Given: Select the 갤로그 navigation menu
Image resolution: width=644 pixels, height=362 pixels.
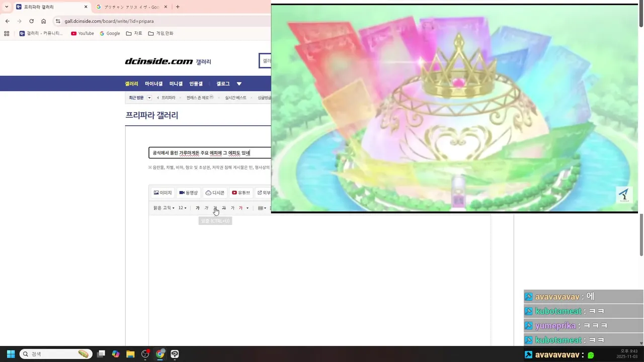Looking at the screenshot, I should 223,84.
